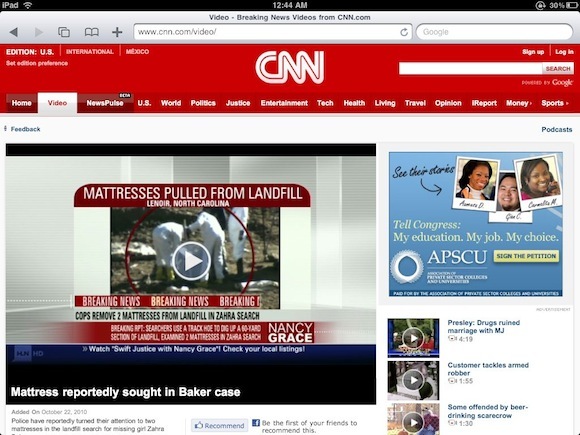
Task: Open the Feedback link
Action: click(25, 129)
